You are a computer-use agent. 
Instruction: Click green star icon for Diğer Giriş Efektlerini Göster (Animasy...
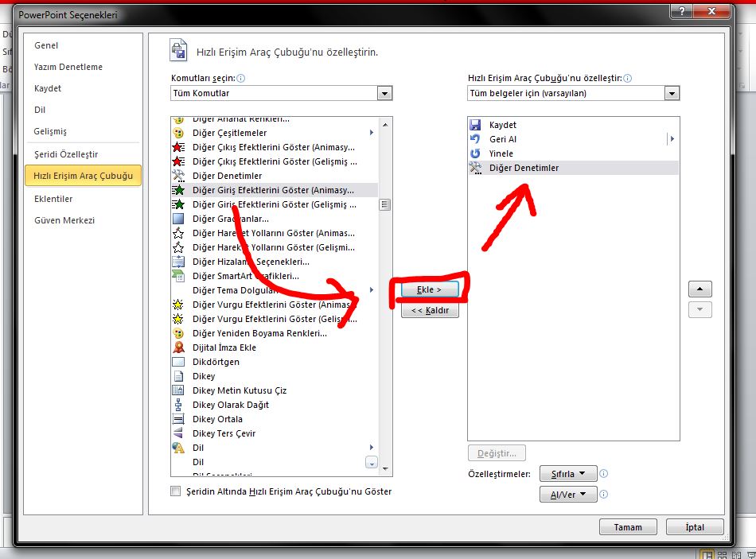click(178, 190)
